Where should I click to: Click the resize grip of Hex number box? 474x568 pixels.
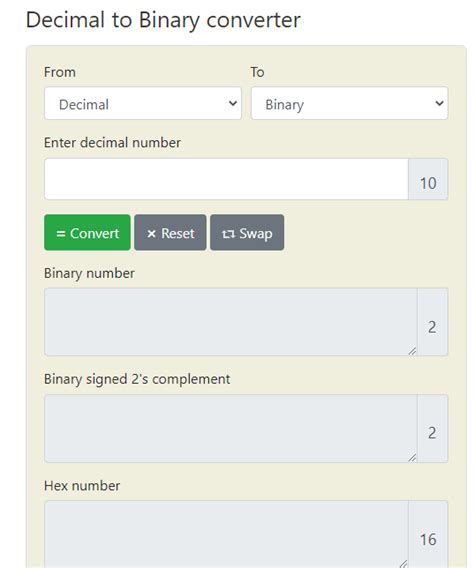[x=403, y=564]
